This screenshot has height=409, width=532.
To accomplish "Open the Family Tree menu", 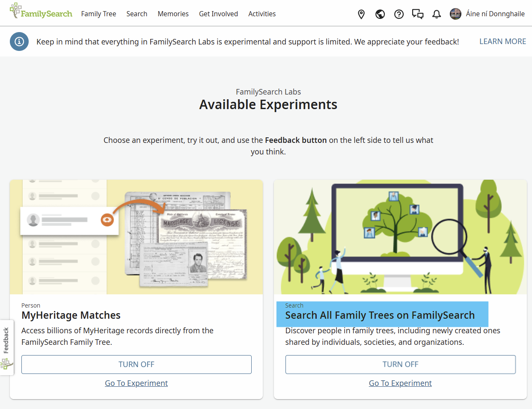I will click(98, 14).
